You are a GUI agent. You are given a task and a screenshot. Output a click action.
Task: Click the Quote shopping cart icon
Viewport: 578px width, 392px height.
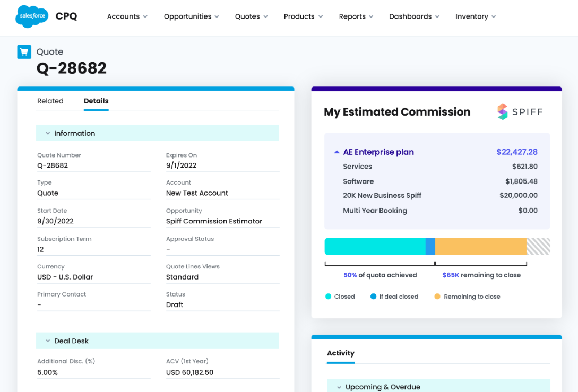[x=24, y=51]
